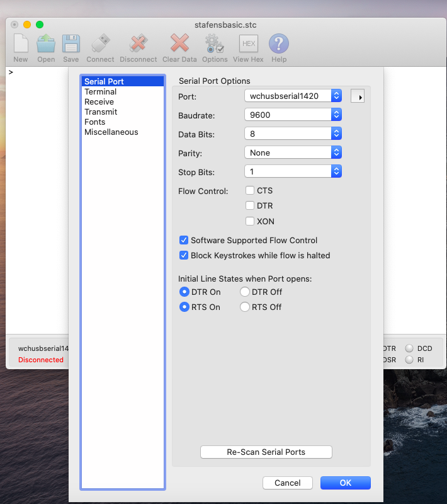Click the Clear Data red X icon
The height and width of the screenshot is (504, 447).
tap(179, 45)
